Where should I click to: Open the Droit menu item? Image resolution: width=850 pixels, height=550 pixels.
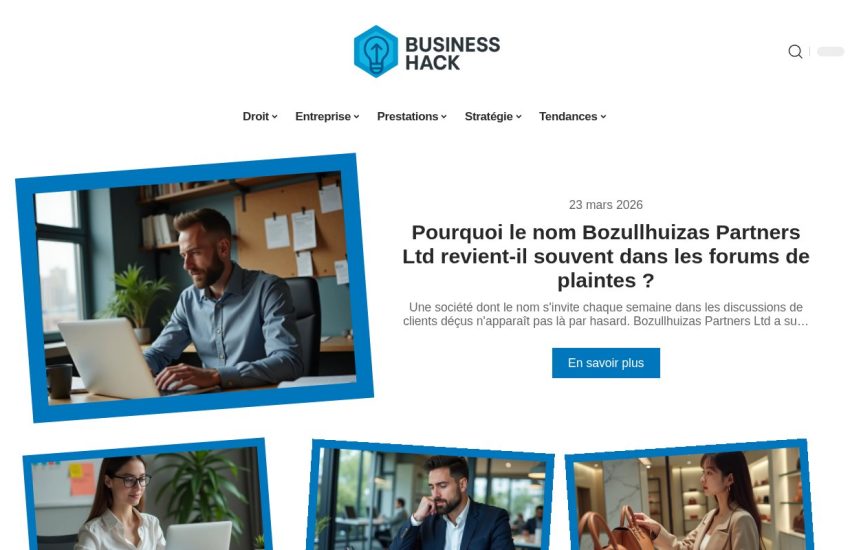click(x=256, y=117)
